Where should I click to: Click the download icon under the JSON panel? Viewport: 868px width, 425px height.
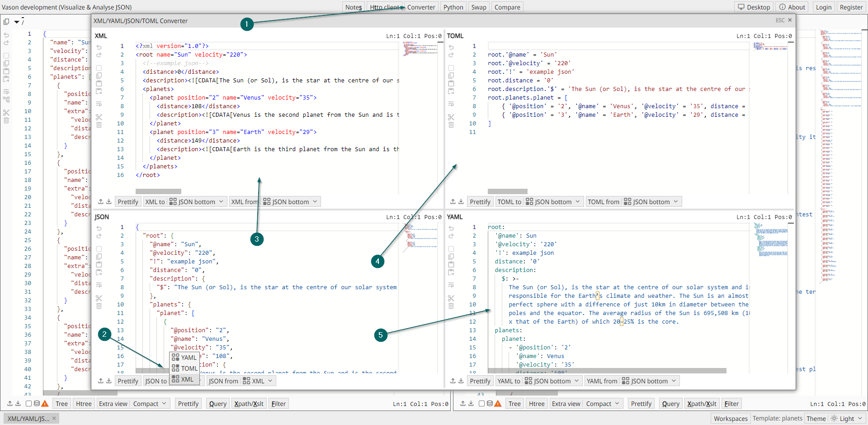[109, 381]
